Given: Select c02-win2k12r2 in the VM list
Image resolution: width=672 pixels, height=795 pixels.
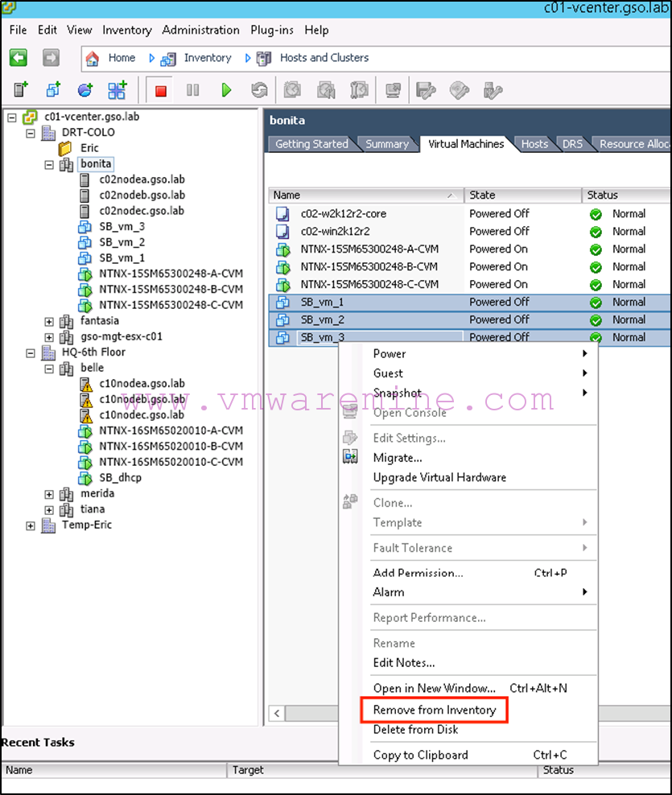Looking at the screenshot, I should tap(336, 231).
